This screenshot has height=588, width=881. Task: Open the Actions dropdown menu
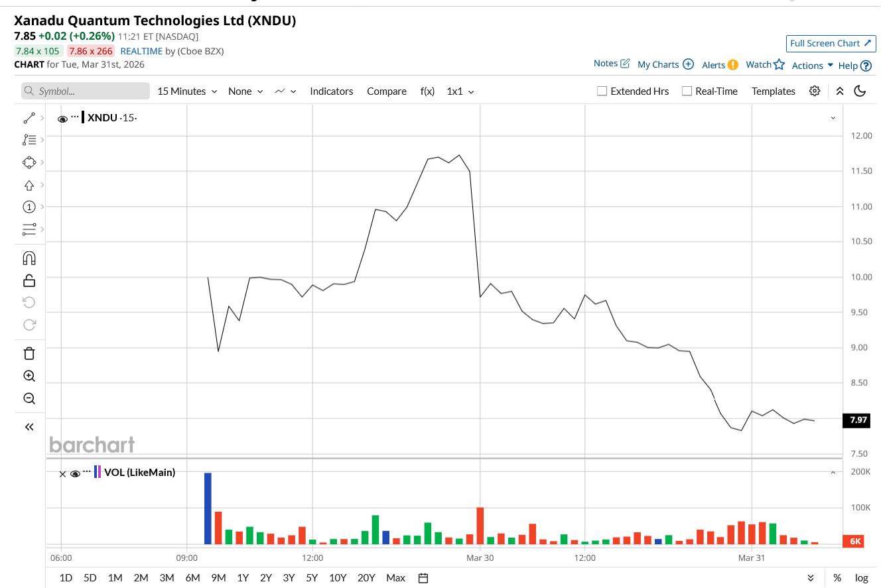click(x=813, y=65)
